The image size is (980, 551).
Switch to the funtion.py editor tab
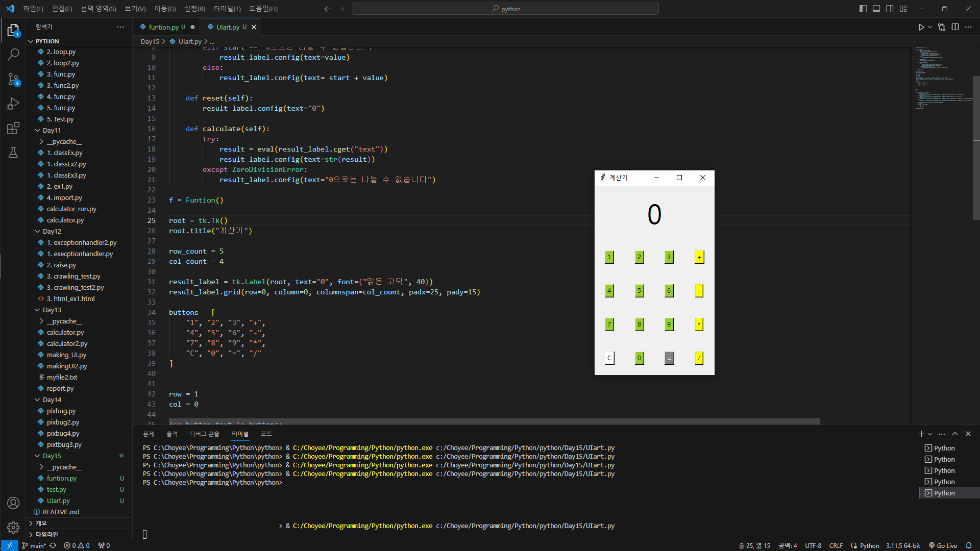click(x=163, y=27)
